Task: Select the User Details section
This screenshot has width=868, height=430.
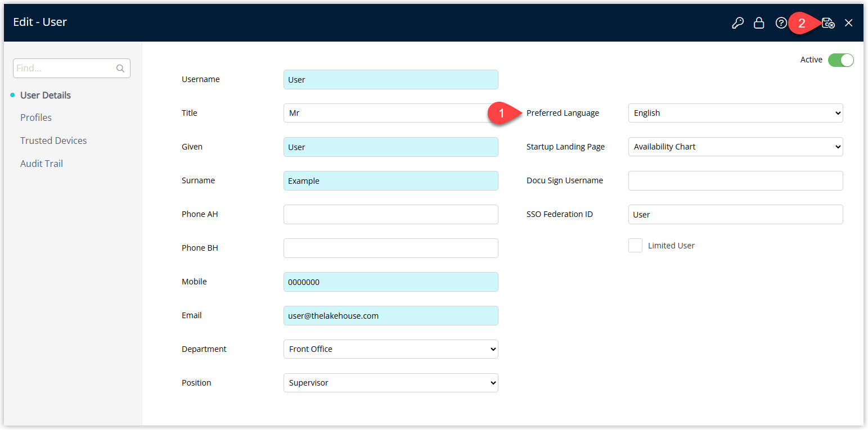Action: [x=46, y=95]
